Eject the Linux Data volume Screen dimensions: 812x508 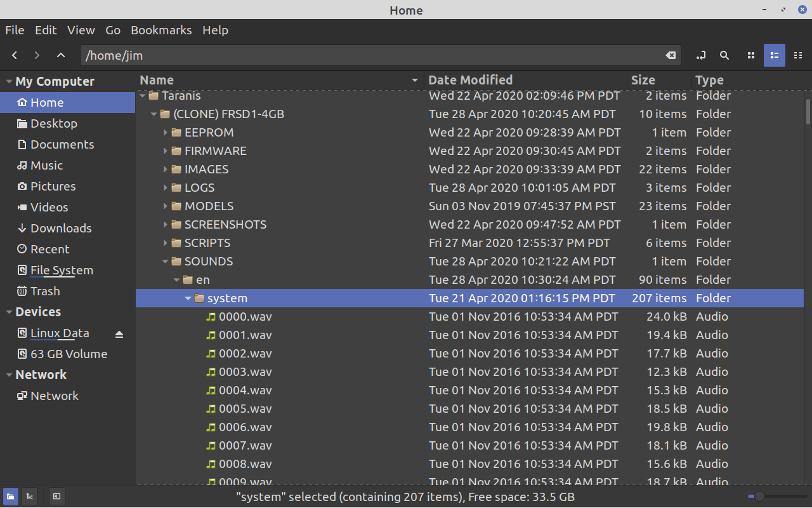pyautogui.click(x=119, y=333)
